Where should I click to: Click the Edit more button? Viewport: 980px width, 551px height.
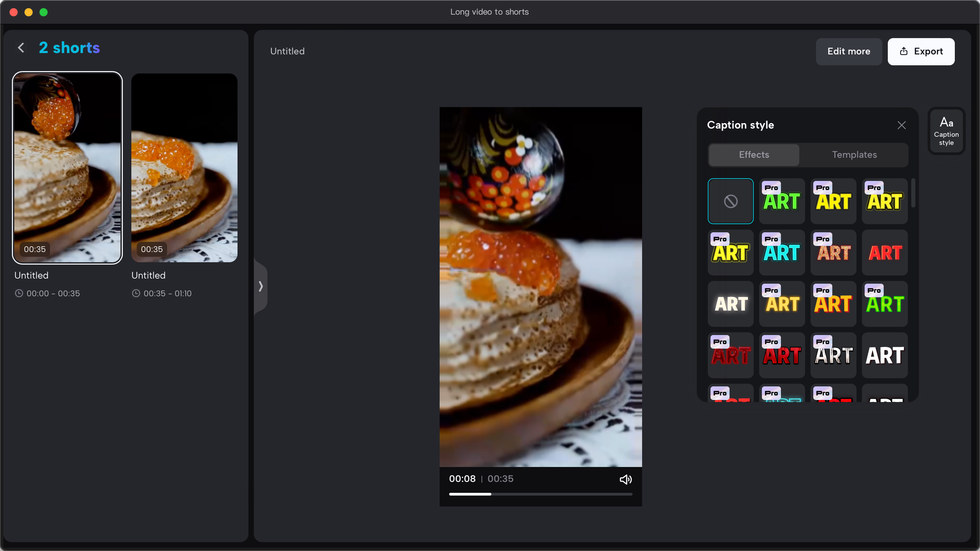pyautogui.click(x=848, y=51)
